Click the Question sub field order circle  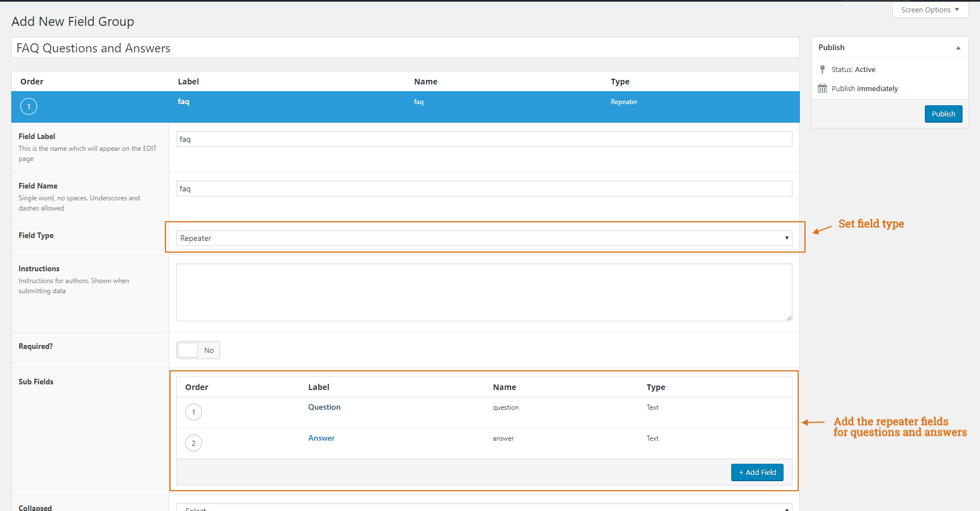[x=194, y=412]
